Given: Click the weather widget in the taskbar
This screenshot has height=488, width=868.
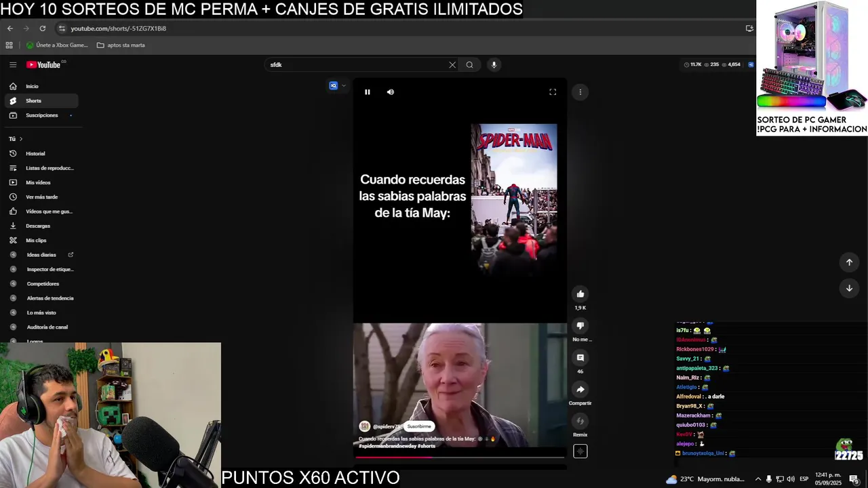Looking at the screenshot, I should click(705, 479).
